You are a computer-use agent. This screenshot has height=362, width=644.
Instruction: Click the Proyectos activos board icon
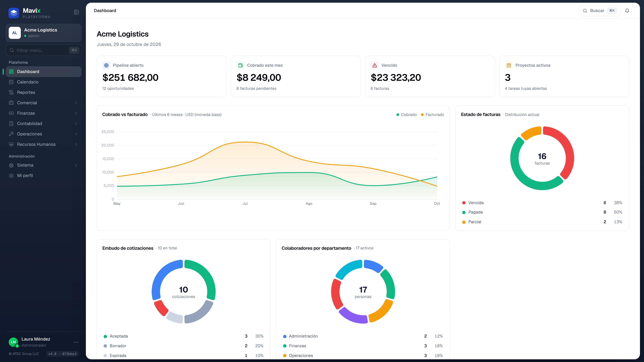(x=509, y=65)
